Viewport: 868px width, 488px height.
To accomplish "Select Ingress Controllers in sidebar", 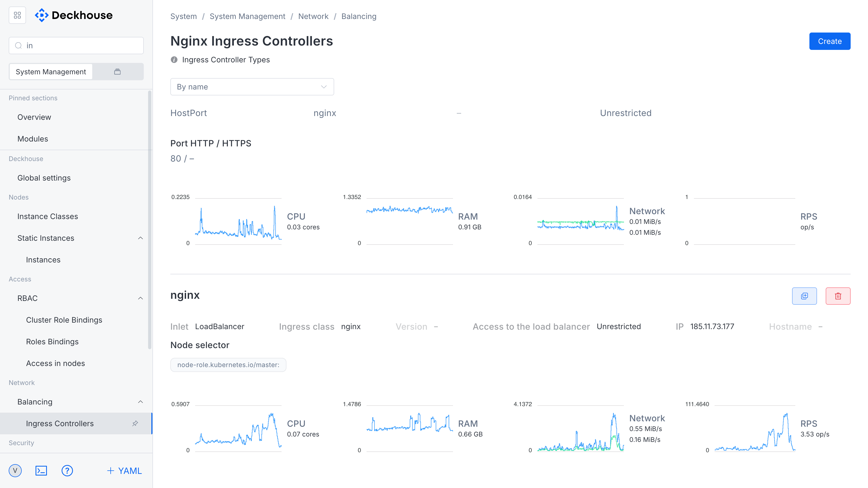I will click(76, 423).
